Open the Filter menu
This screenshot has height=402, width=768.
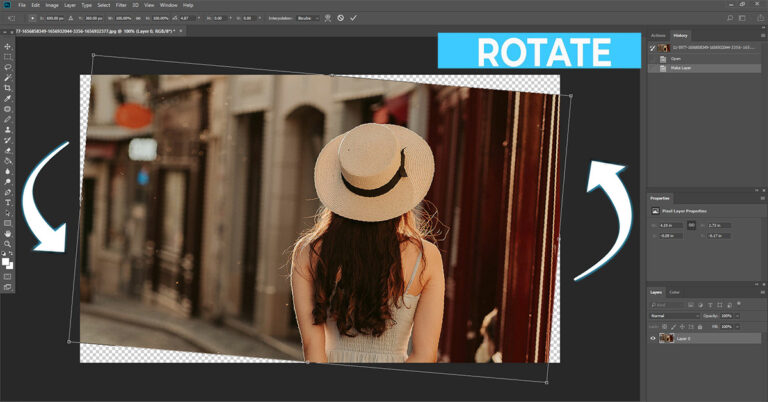pyautogui.click(x=121, y=5)
